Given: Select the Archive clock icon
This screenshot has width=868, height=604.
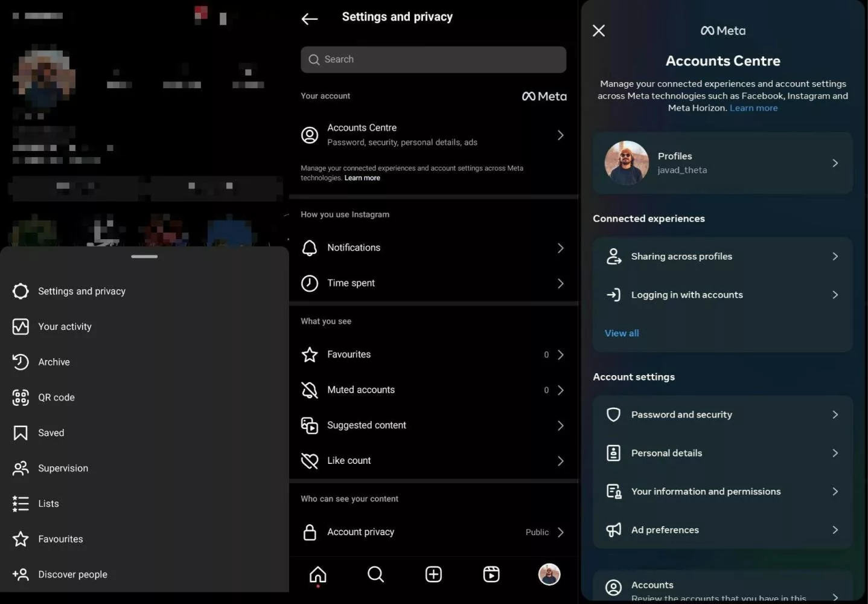Looking at the screenshot, I should pos(21,362).
